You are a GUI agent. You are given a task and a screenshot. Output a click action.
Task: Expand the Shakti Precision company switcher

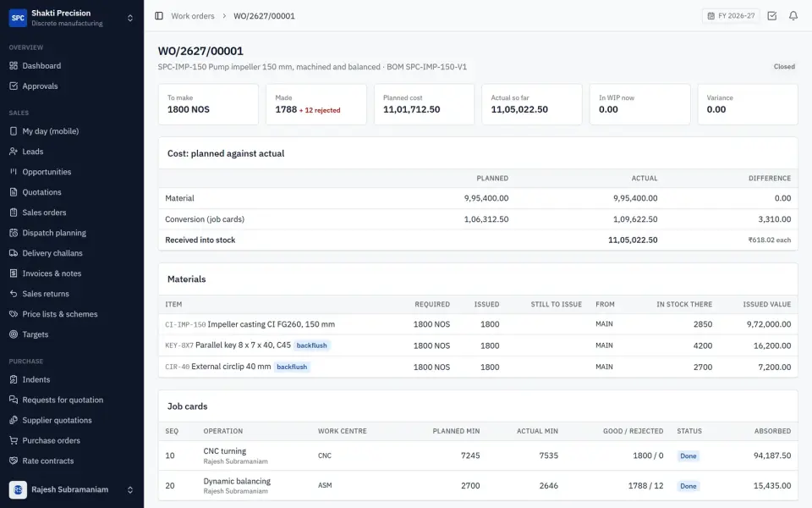coord(130,18)
